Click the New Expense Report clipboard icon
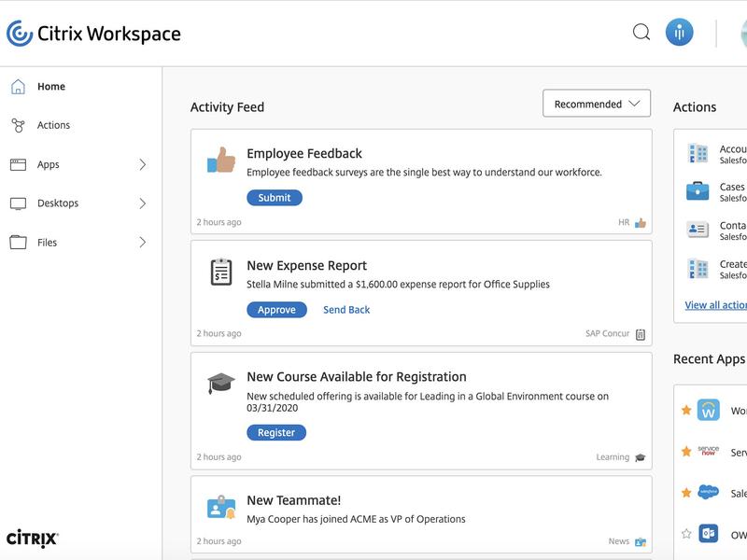This screenshot has height=560, width=747. click(221, 273)
